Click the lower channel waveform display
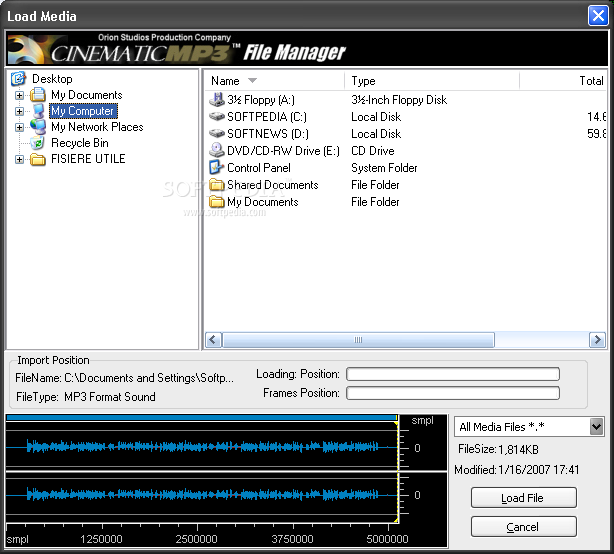 [x=202, y=495]
